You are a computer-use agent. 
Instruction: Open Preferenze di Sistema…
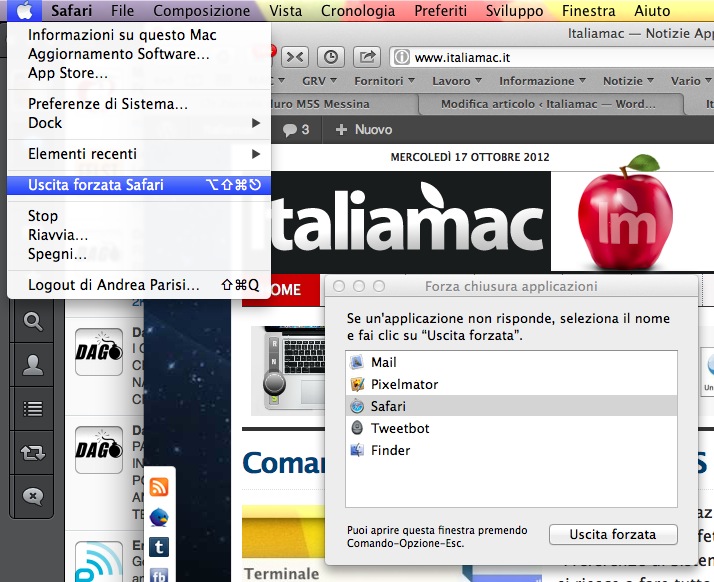click(139, 104)
